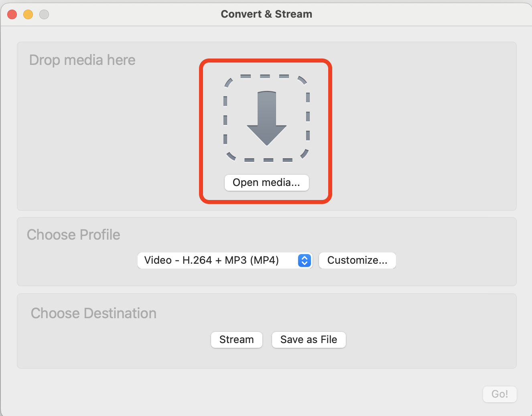Viewport: 532px width, 416px height.
Task: Click the Choose Profile section heading
Action: 73,234
